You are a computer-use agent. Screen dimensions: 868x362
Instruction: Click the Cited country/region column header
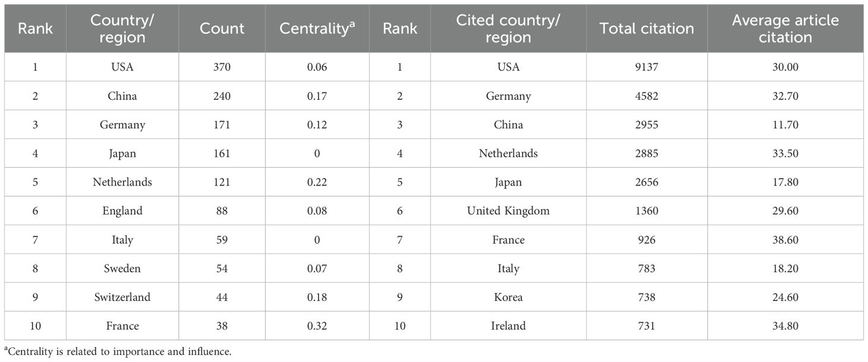pyautogui.click(x=508, y=29)
